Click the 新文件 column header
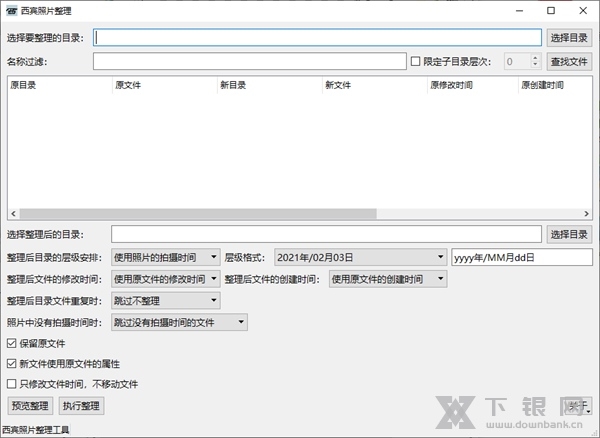This screenshot has height=438, width=600. [375, 85]
